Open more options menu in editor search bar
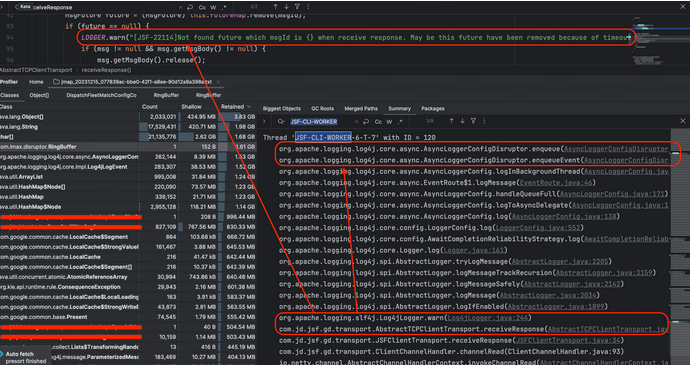Viewport: 690px width, 365px height. tap(308, 7)
